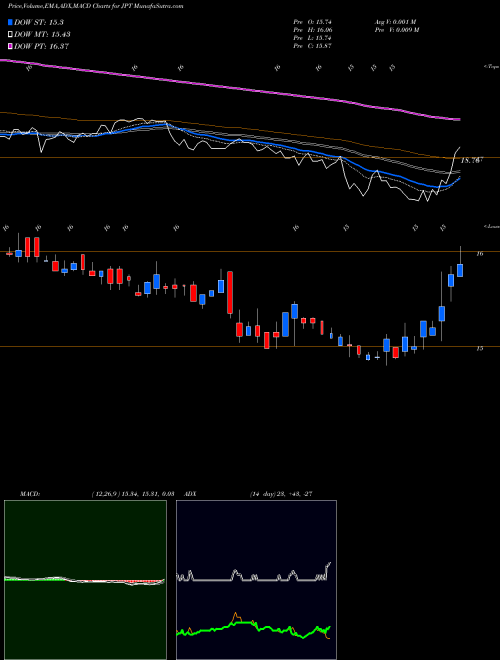Click the chart title mentioning MunafaSutra.com

(x=96, y=7)
